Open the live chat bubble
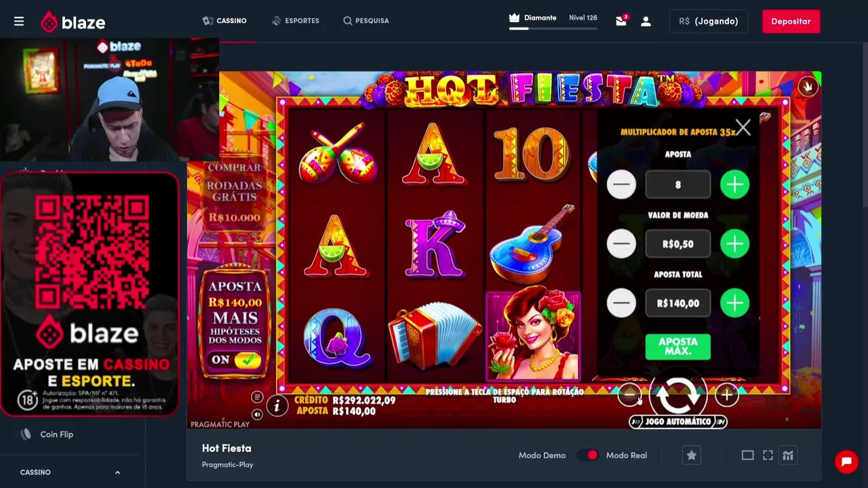Image resolution: width=868 pixels, height=488 pixels. [846, 462]
